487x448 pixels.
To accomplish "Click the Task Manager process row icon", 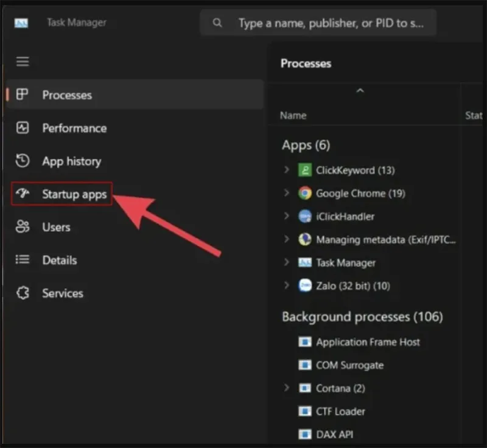I will [x=305, y=263].
